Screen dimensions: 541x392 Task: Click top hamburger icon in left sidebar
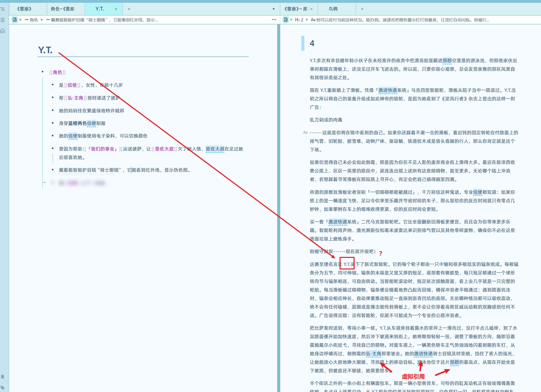pos(3,9)
